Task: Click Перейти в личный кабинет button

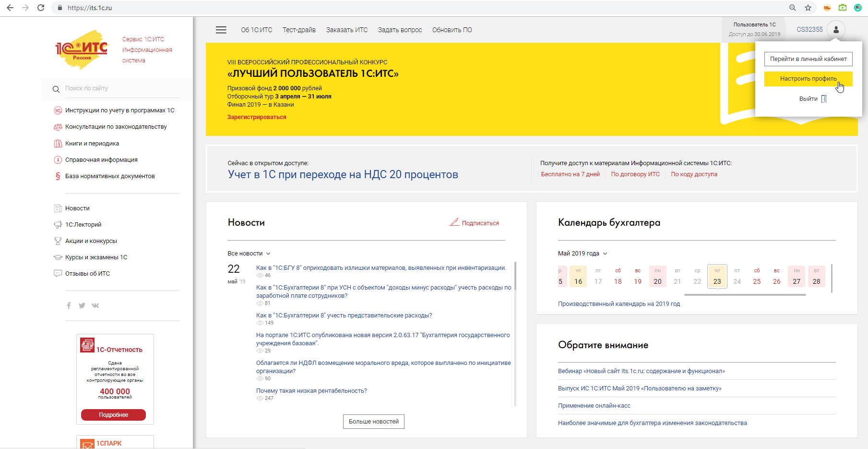Action: coord(809,59)
